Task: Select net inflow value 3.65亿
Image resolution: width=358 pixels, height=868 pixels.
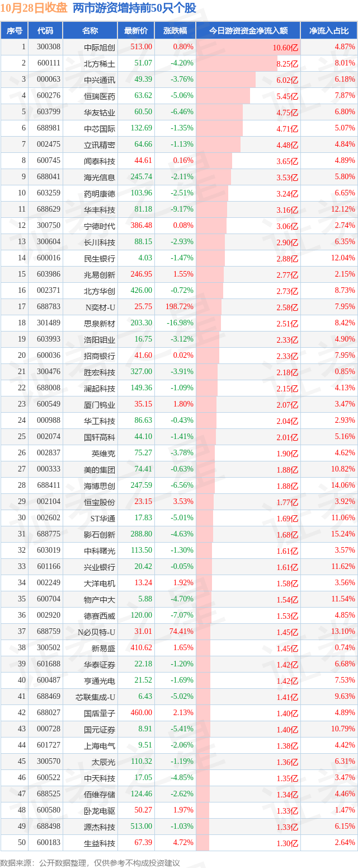Action: tap(288, 161)
